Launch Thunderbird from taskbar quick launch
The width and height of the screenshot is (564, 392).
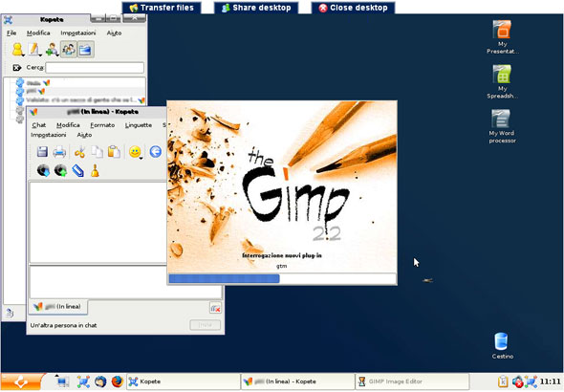(100, 381)
